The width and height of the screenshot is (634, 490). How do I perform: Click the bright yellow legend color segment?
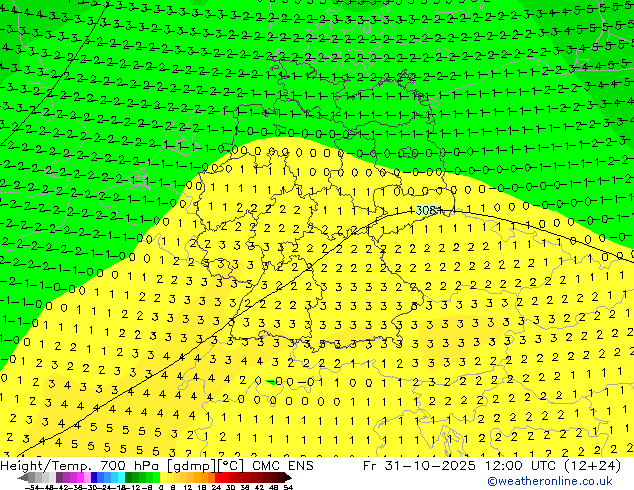click(x=163, y=478)
